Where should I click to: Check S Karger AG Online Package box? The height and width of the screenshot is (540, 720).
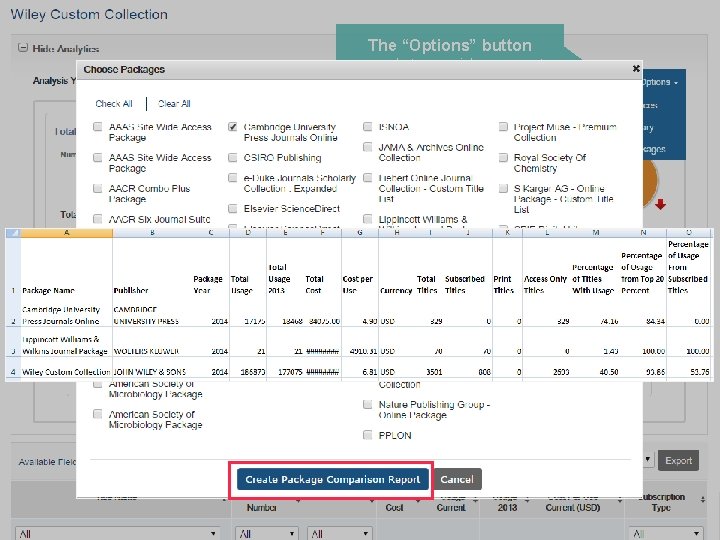point(503,188)
